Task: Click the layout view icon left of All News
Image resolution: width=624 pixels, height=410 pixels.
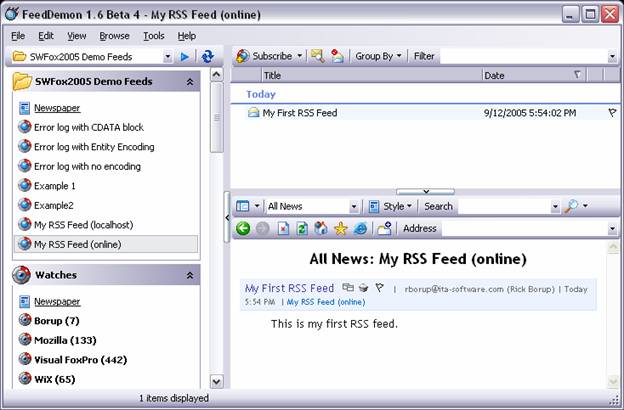Action: click(x=242, y=206)
